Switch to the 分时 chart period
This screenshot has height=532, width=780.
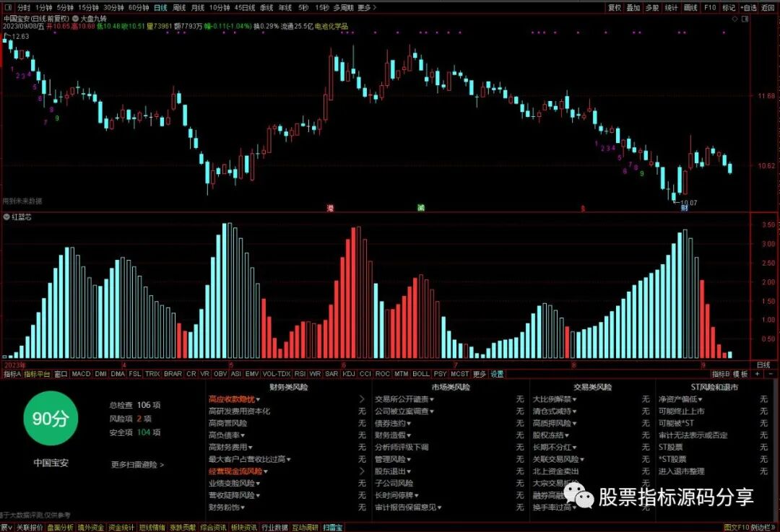pyautogui.click(x=23, y=7)
